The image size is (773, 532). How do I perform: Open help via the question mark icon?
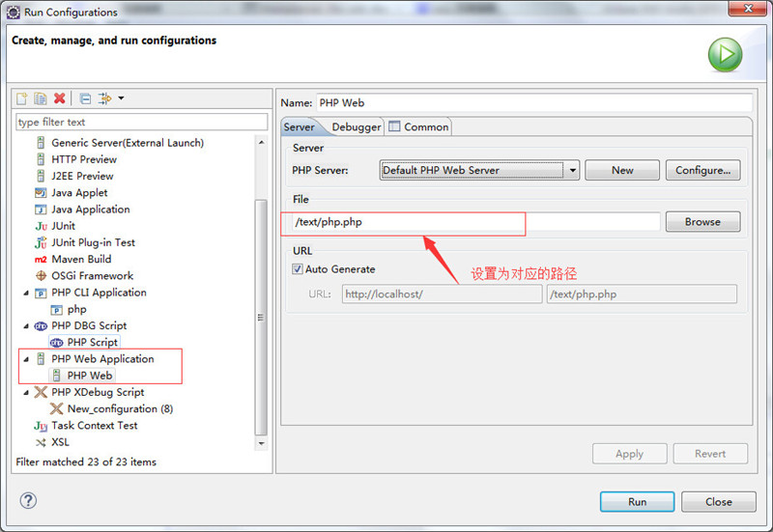coord(28,501)
